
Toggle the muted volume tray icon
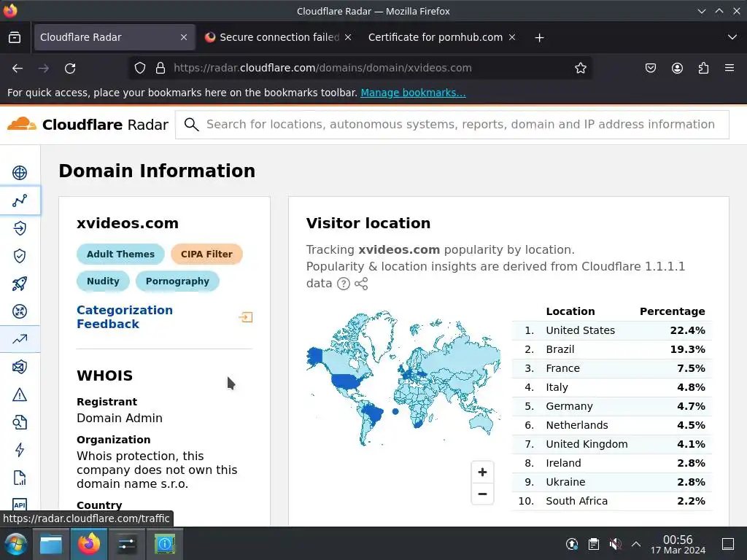(x=615, y=544)
